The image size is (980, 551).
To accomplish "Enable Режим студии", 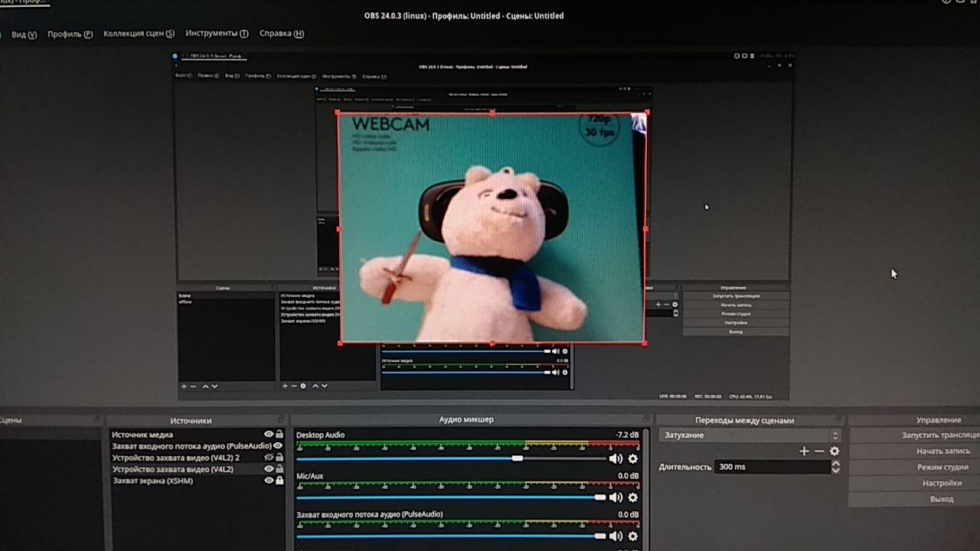I will click(x=915, y=468).
